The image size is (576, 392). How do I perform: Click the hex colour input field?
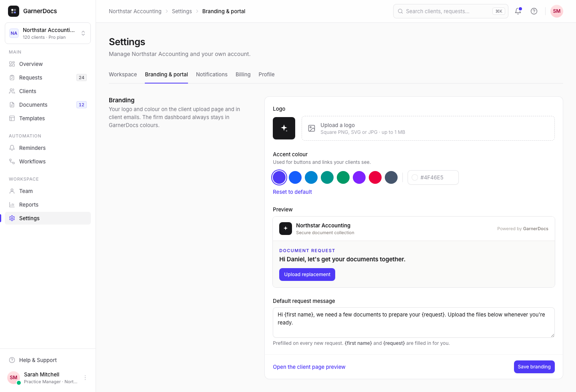coord(433,177)
